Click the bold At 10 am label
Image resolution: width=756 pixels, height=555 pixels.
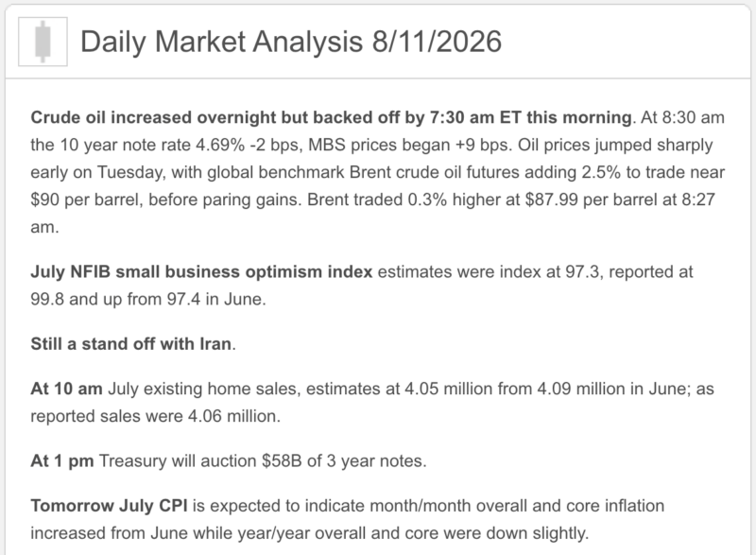click(66, 390)
